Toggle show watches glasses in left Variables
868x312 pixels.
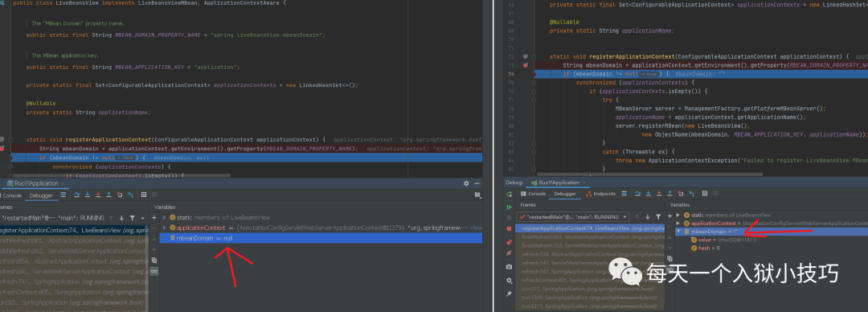coord(154,270)
